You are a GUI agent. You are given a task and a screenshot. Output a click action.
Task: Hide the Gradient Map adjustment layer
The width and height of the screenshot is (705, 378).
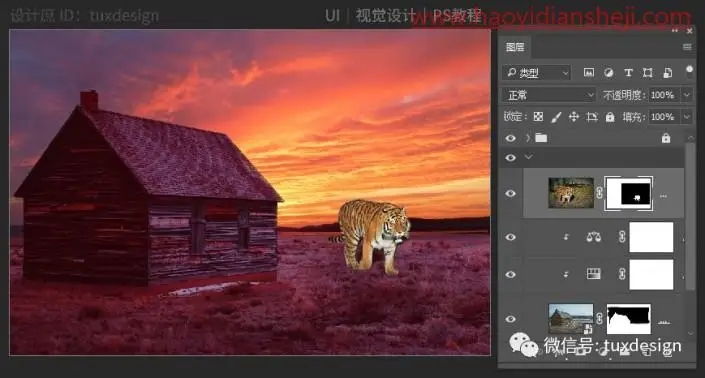[510, 274]
